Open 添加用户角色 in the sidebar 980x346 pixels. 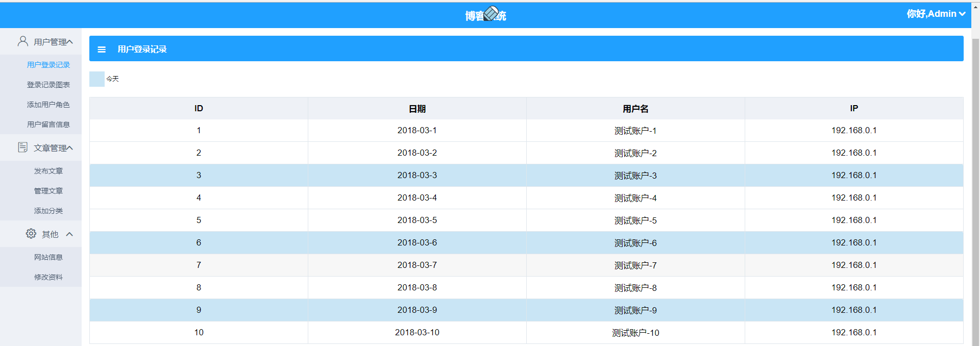48,105
